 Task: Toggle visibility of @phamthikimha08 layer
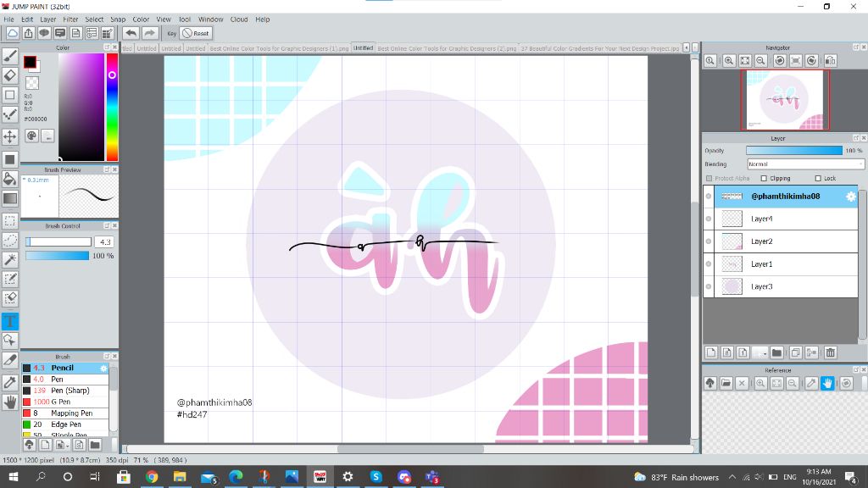pyautogui.click(x=709, y=197)
